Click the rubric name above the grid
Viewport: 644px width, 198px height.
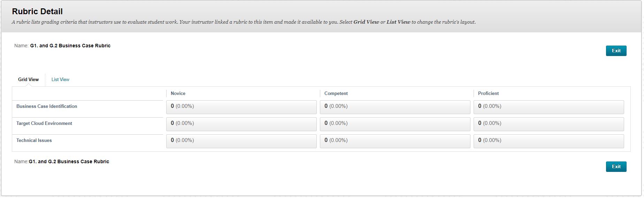pos(70,46)
